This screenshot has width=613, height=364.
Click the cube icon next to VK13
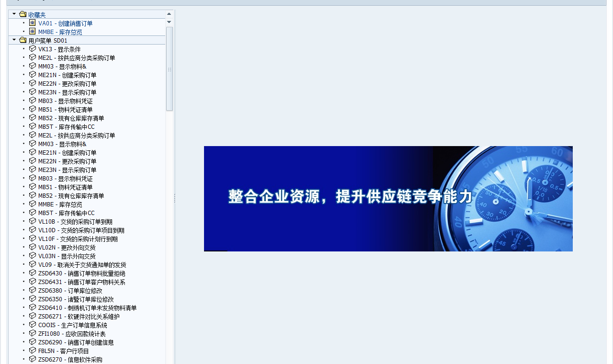[32, 49]
